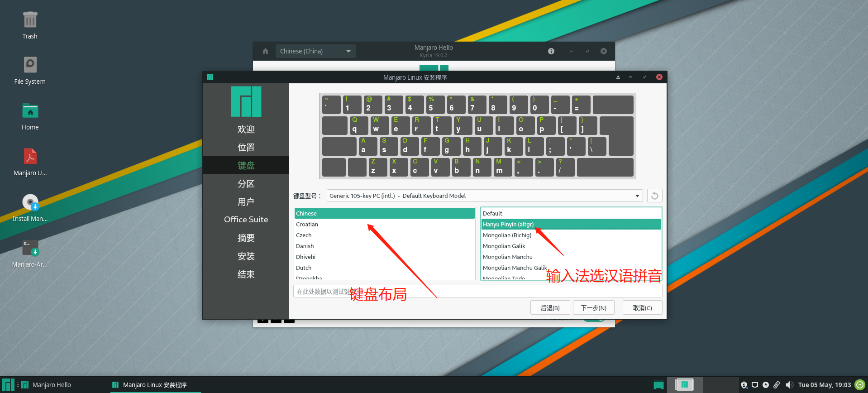Select Croatian in the layout list
The width and height of the screenshot is (868, 393).
384,224
